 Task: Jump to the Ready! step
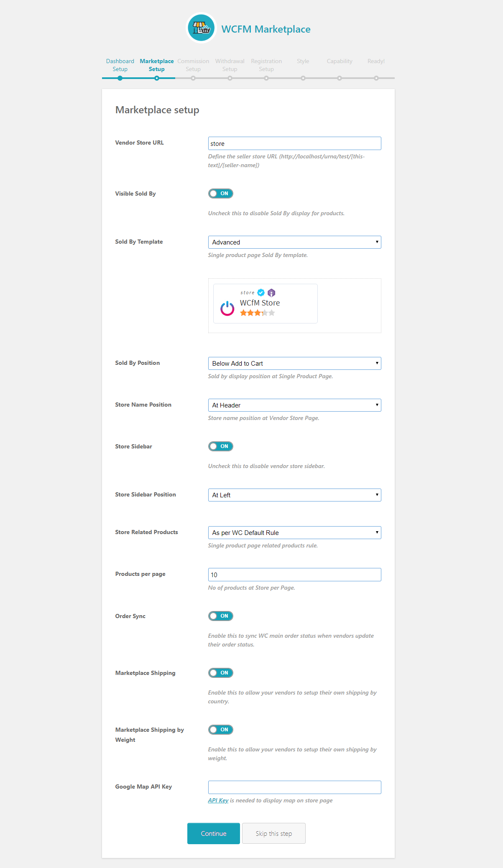pyautogui.click(x=376, y=61)
